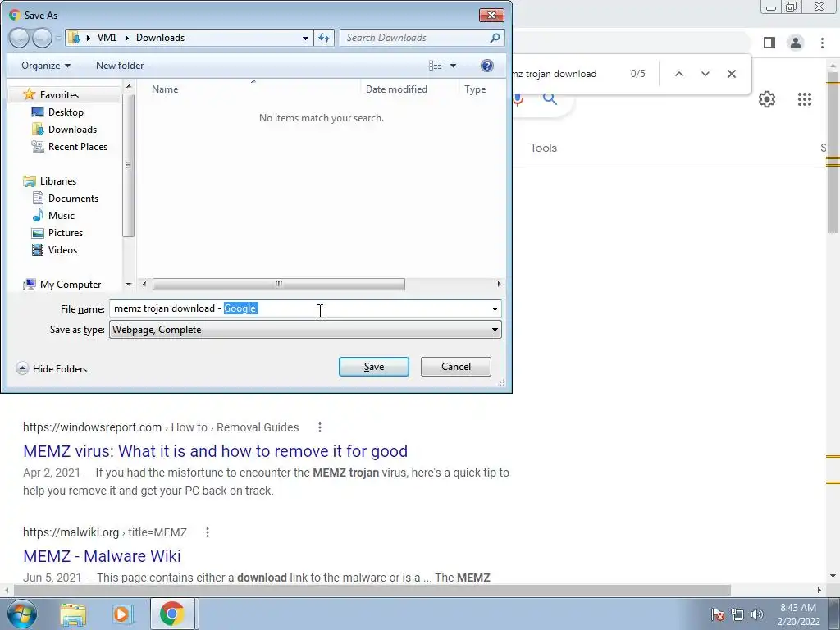Go to previous find match in Chrome
840x630 pixels.
click(x=678, y=74)
